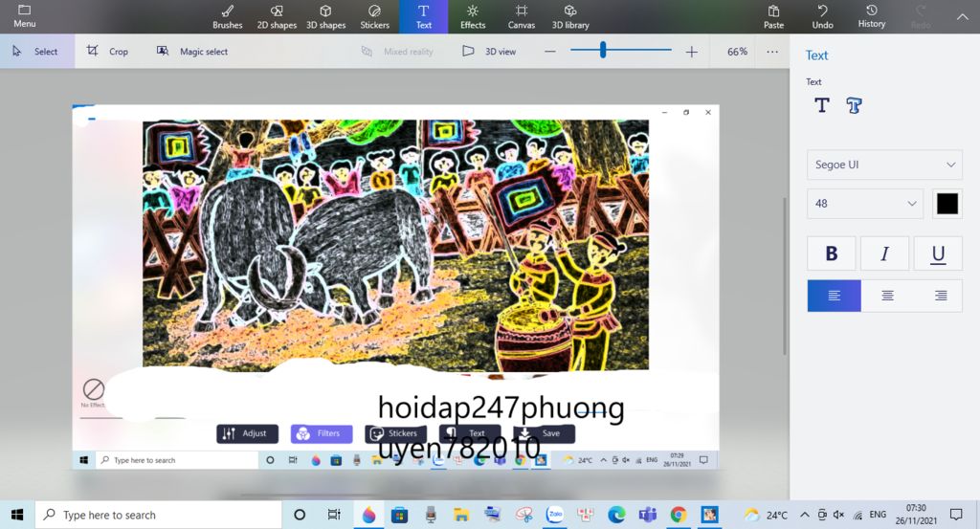Image resolution: width=980 pixels, height=529 pixels.
Task: Open the Photos app taskbar icon
Action: click(709, 515)
